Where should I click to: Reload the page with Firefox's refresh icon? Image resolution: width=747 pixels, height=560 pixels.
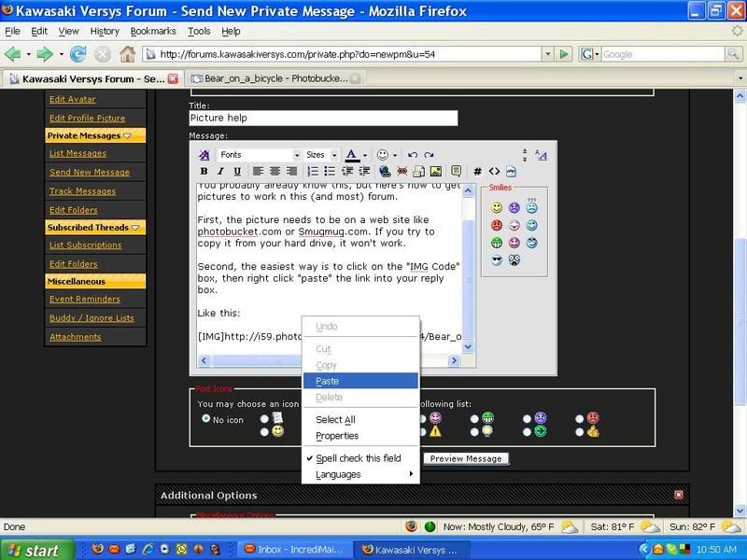(78, 54)
